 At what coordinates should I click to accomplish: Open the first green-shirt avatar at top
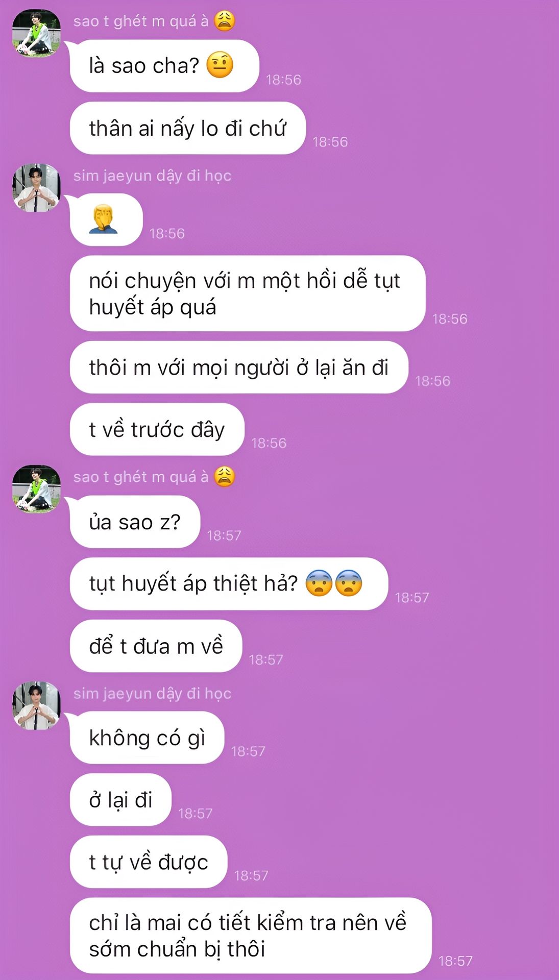(36, 33)
